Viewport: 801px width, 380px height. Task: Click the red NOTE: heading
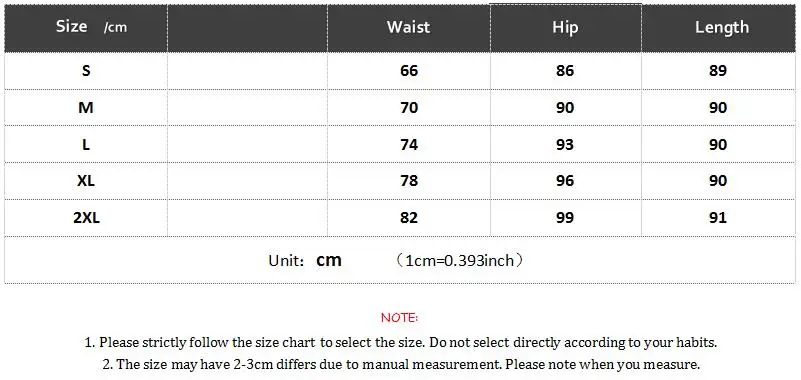pos(399,318)
